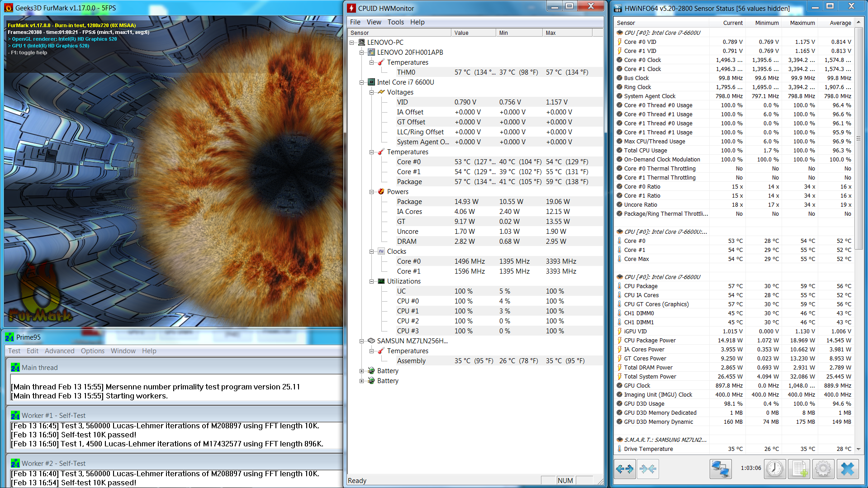This screenshot has width=868, height=488.
Task: Open HWiNFO sensor settings gear button
Action: (823, 469)
